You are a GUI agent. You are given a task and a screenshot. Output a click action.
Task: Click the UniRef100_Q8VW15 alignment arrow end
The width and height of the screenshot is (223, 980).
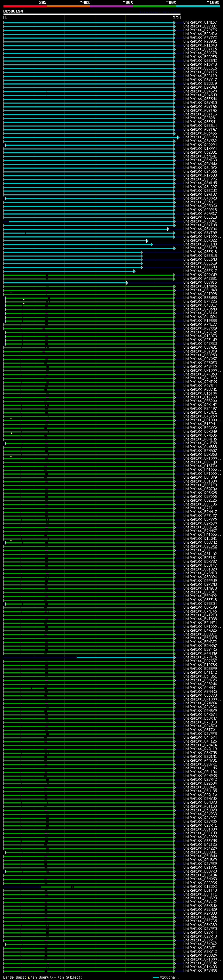tap(127, 283)
